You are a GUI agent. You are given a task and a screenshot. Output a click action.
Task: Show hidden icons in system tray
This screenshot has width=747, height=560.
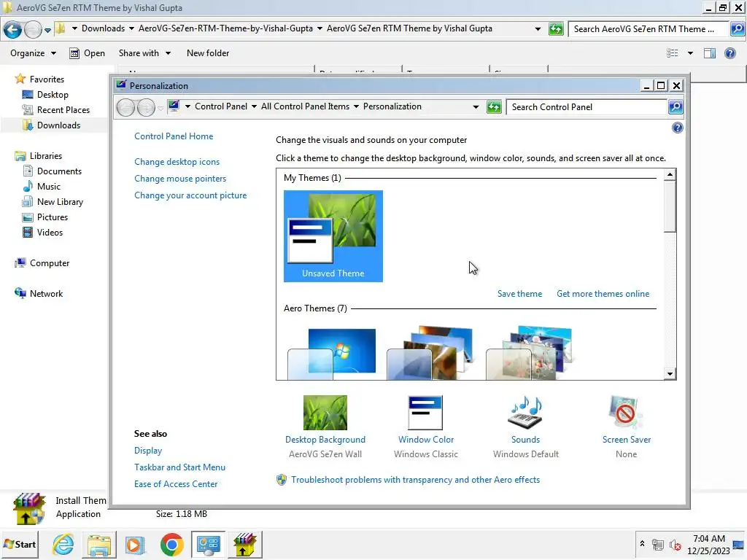(642, 544)
